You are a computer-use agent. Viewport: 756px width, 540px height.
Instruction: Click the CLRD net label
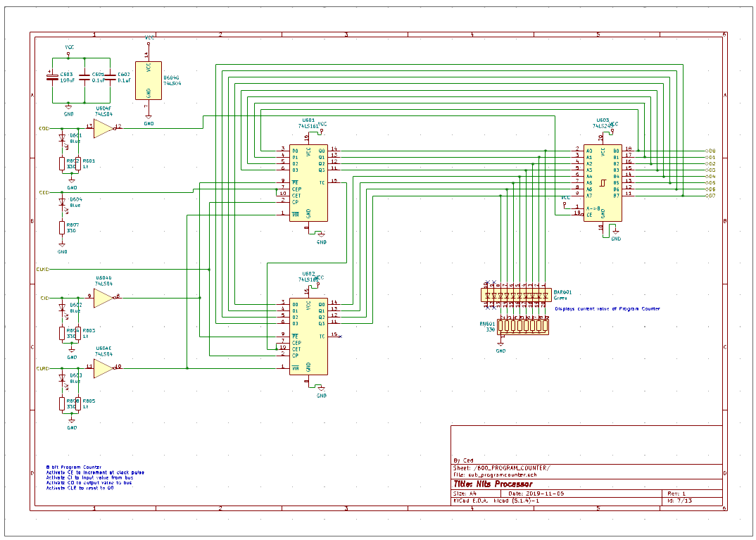(x=44, y=368)
